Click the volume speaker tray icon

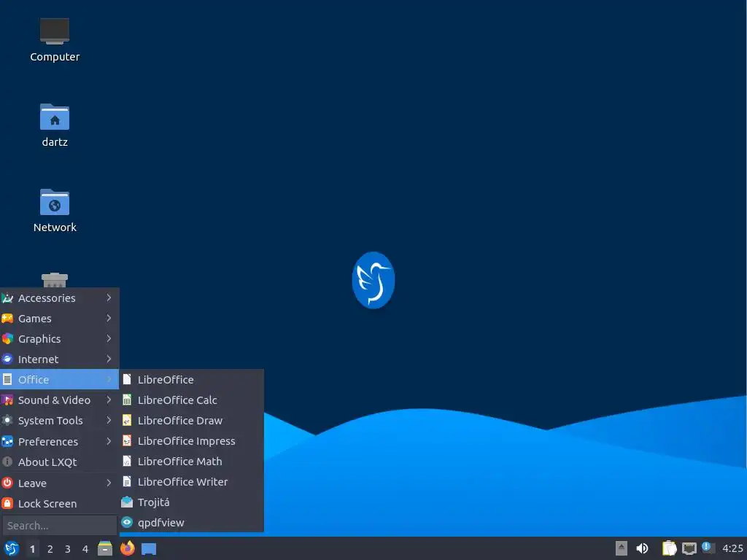click(642, 548)
